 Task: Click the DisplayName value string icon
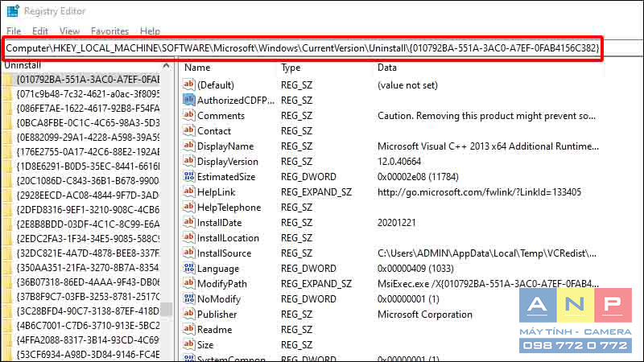[x=189, y=146]
